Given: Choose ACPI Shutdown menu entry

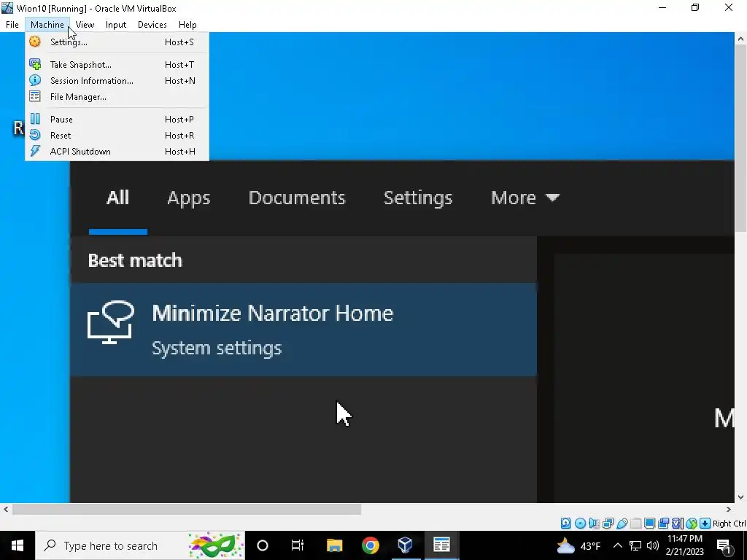Looking at the screenshot, I should 117,152.
